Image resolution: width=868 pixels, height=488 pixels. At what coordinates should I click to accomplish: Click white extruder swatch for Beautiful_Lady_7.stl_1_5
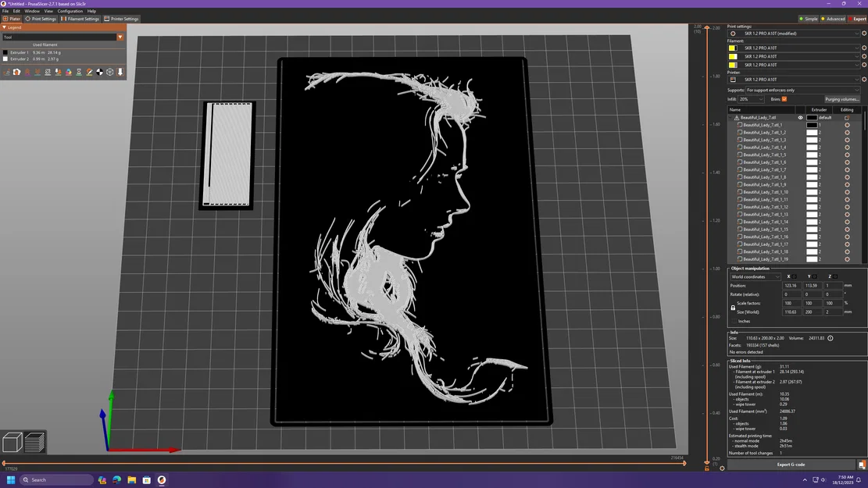click(x=812, y=155)
